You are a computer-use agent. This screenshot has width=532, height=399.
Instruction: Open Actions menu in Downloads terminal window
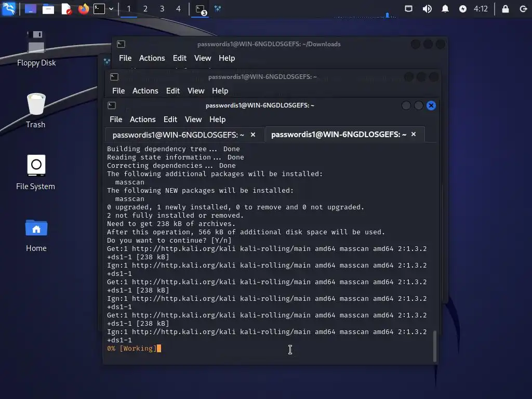[152, 58]
